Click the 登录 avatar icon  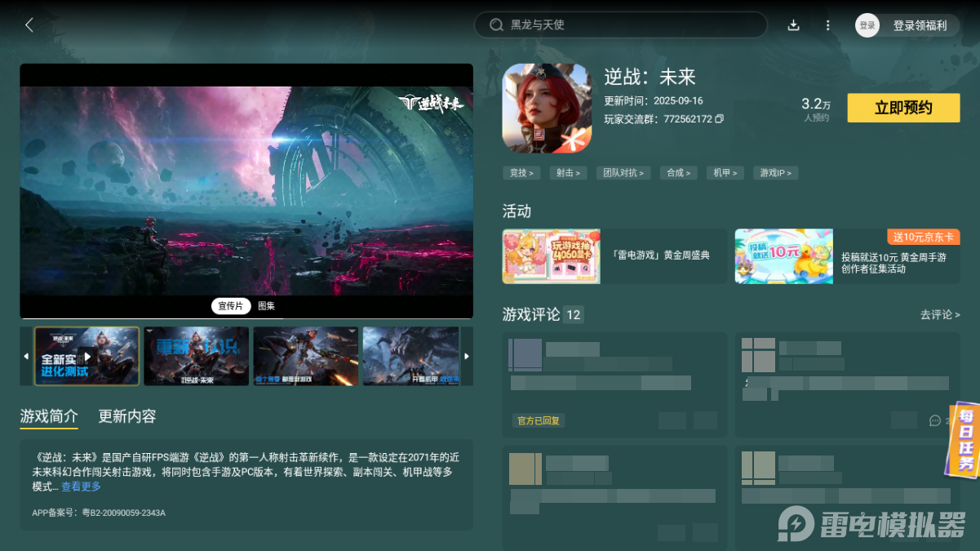[x=867, y=25]
